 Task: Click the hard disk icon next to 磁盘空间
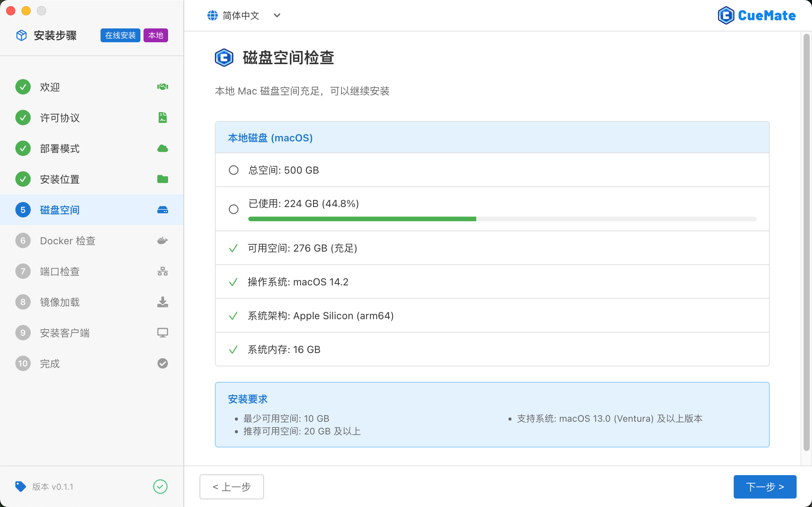(x=163, y=210)
